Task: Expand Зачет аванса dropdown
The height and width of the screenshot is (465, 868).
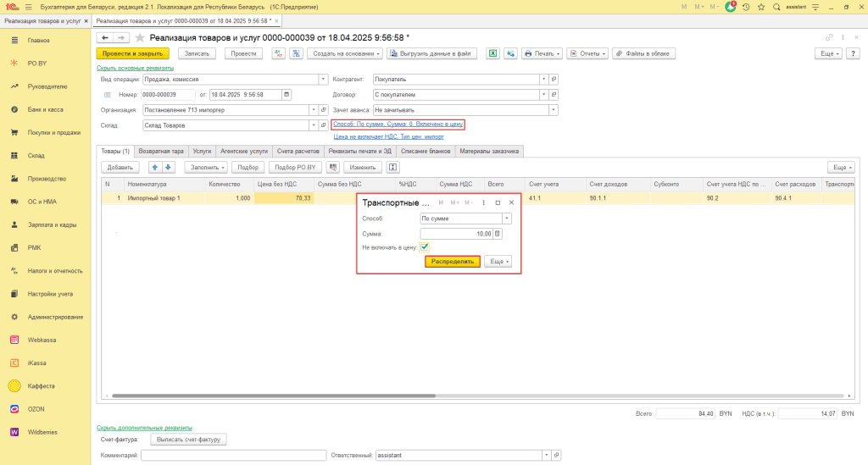Action: coord(553,110)
